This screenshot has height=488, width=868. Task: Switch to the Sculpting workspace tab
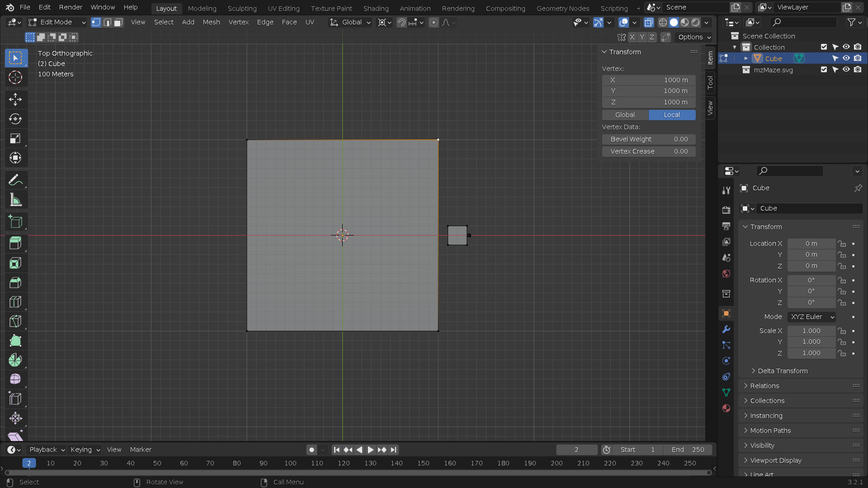(x=242, y=8)
